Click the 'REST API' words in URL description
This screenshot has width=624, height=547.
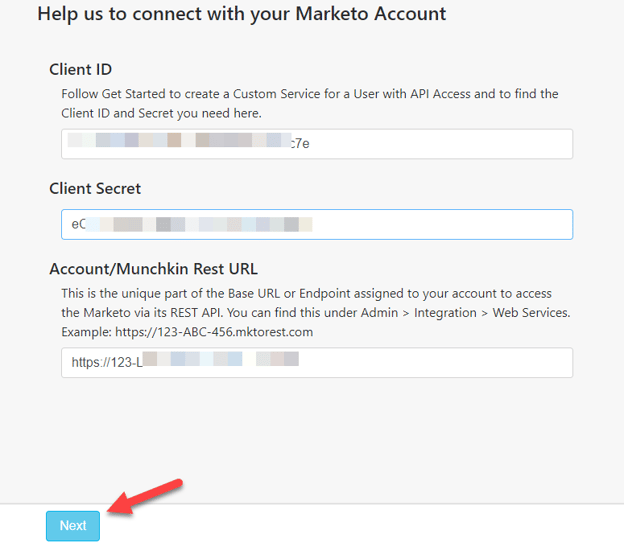point(195,313)
